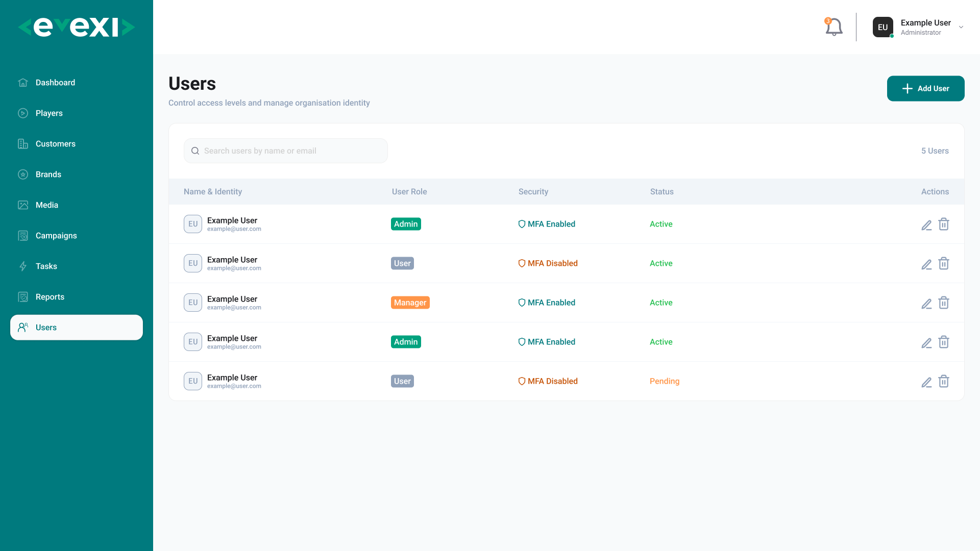Go to the Reports section
The width and height of the screenshot is (980, 551).
click(77, 297)
